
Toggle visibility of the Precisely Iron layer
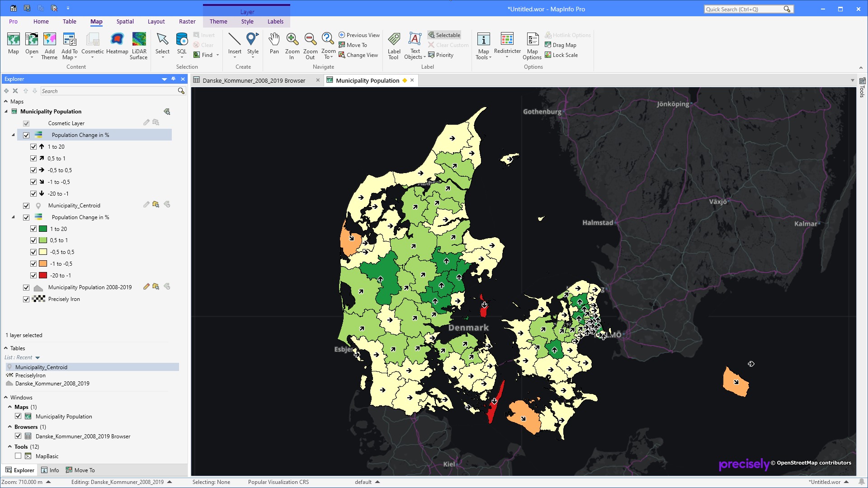tap(26, 299)
